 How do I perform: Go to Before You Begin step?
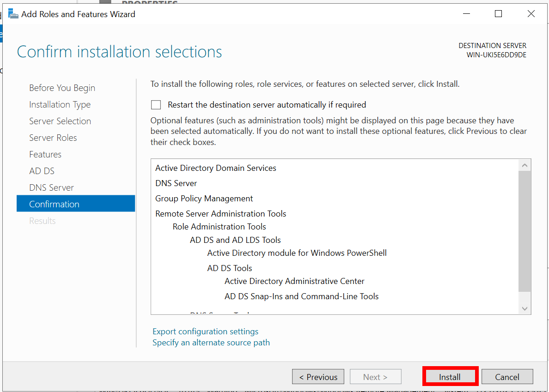[62, 88]
